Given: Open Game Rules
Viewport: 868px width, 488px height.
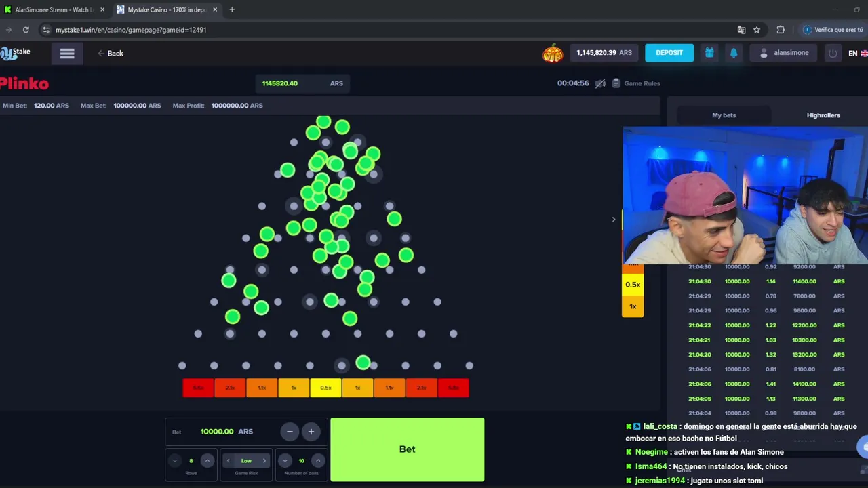Looking at the screenshot, I should pos(636,83).
